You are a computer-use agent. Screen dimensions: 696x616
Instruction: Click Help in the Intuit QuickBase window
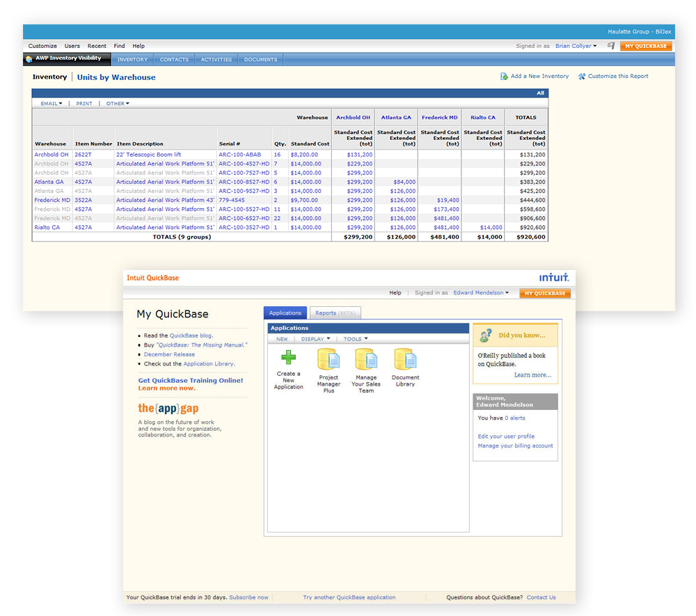[395, 293]
